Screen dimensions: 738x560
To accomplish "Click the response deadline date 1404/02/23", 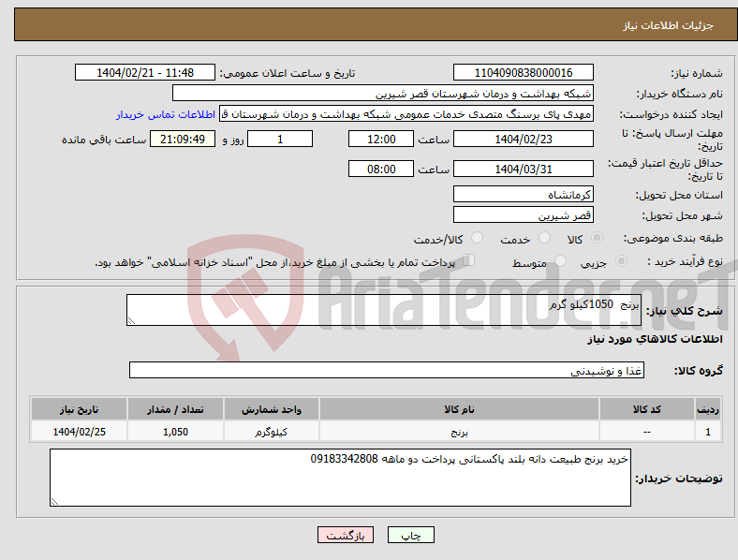I will 523,139.
